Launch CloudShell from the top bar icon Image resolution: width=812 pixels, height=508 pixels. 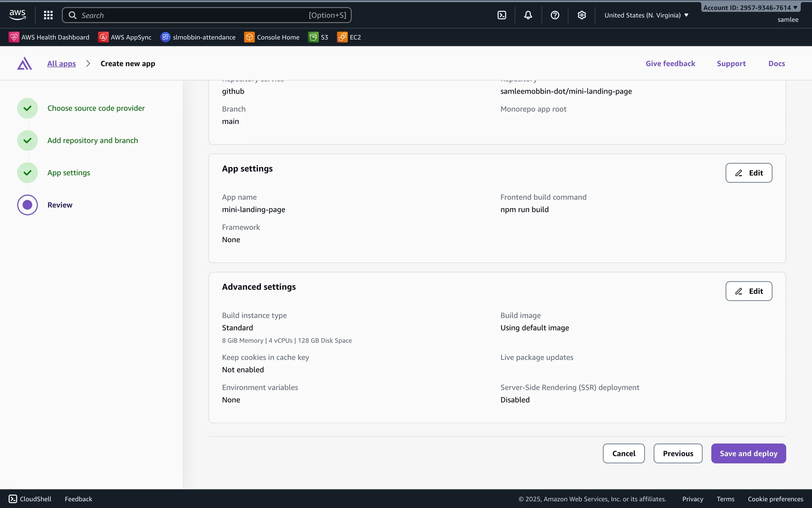pyautogui.click(x=502, y=15)
